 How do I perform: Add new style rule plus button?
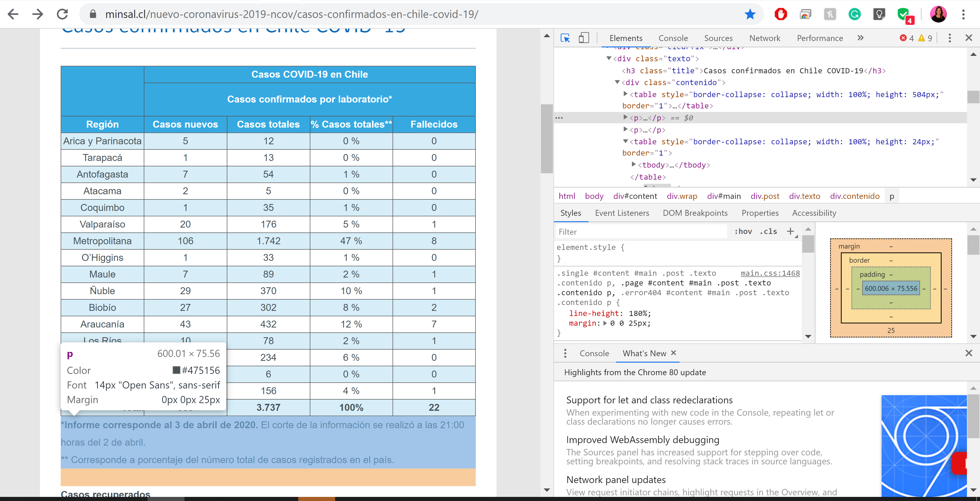(x=791, y=232)
